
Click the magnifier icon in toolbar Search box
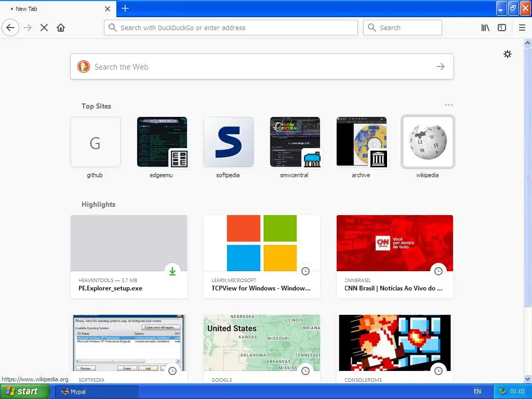tap(372, 28)
